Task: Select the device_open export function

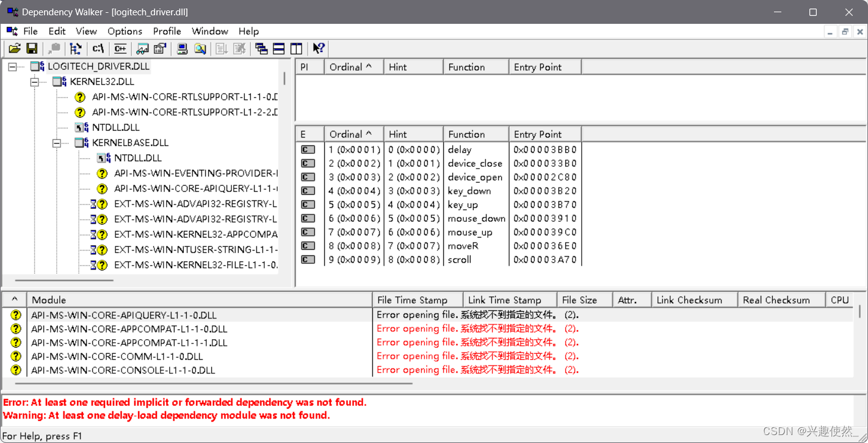Action: click(438, 177)
